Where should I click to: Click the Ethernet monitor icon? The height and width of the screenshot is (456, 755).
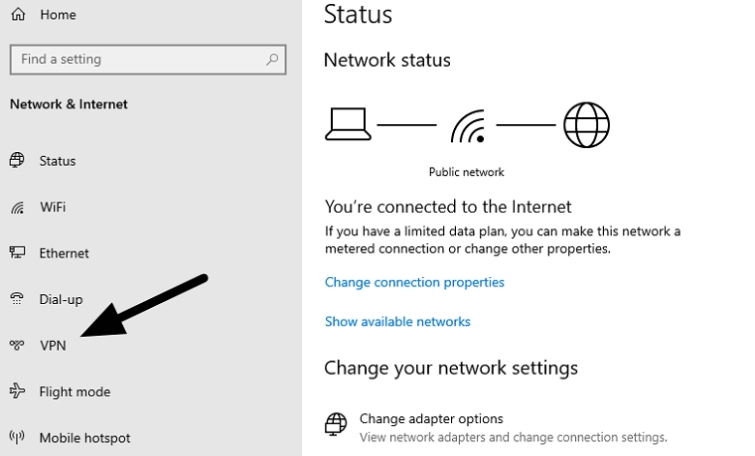point(17,253)
